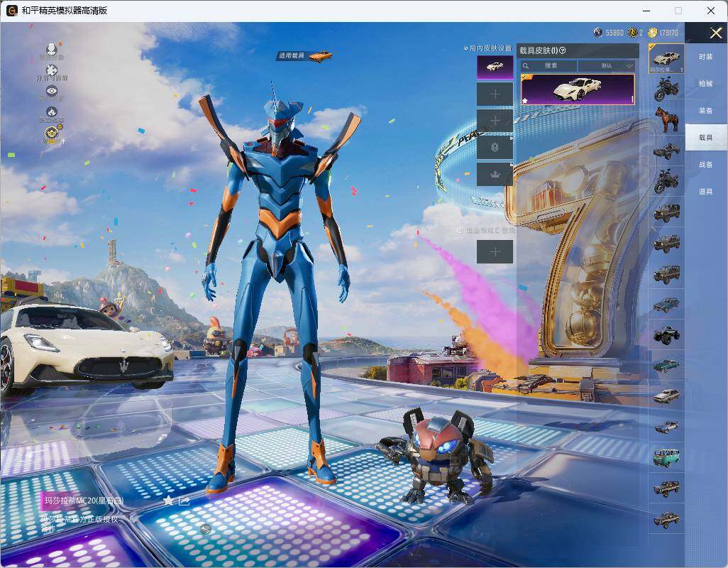
Task: Open the 装备 equipment tab
Action: 706,111
